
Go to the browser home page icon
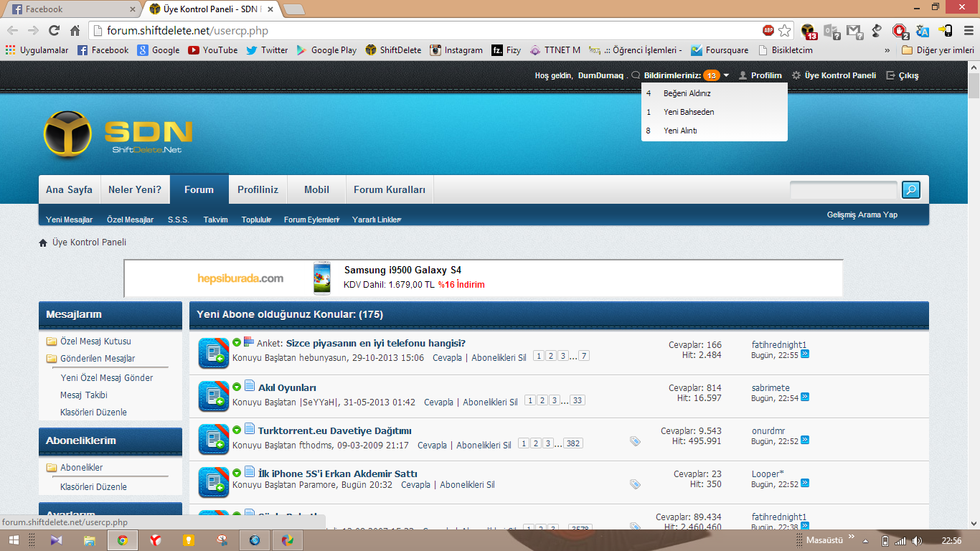click(x=75, y=30)
